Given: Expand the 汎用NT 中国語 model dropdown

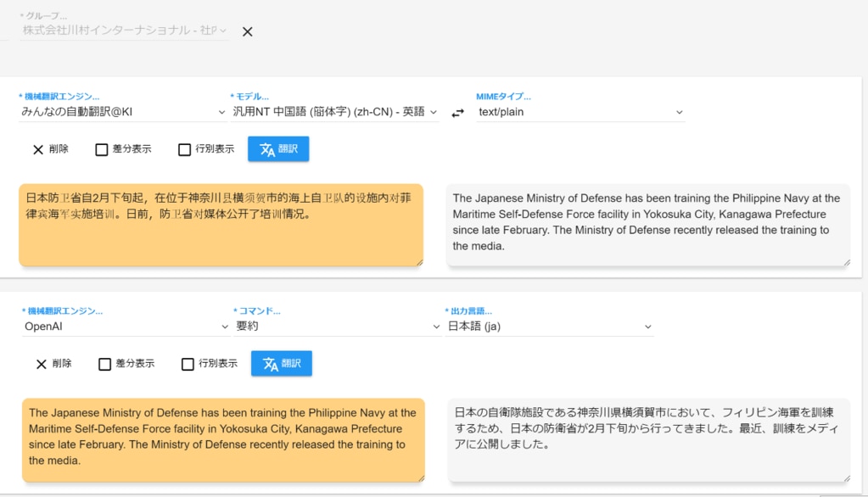Looking at the screenshot, I should pyautogui.click(x=334, y=112).
